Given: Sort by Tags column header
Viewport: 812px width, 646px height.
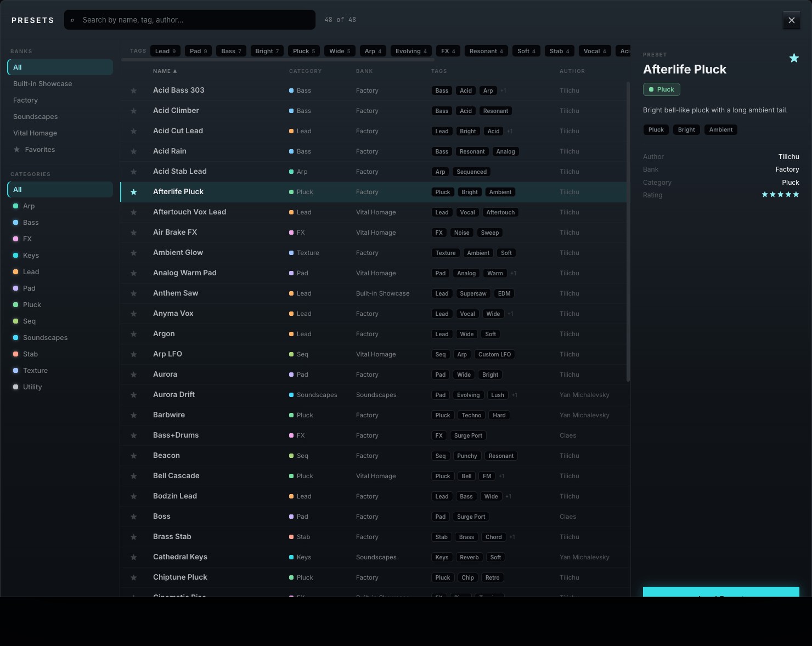Looking at the screenshot, I should click(x=439, y=71).
